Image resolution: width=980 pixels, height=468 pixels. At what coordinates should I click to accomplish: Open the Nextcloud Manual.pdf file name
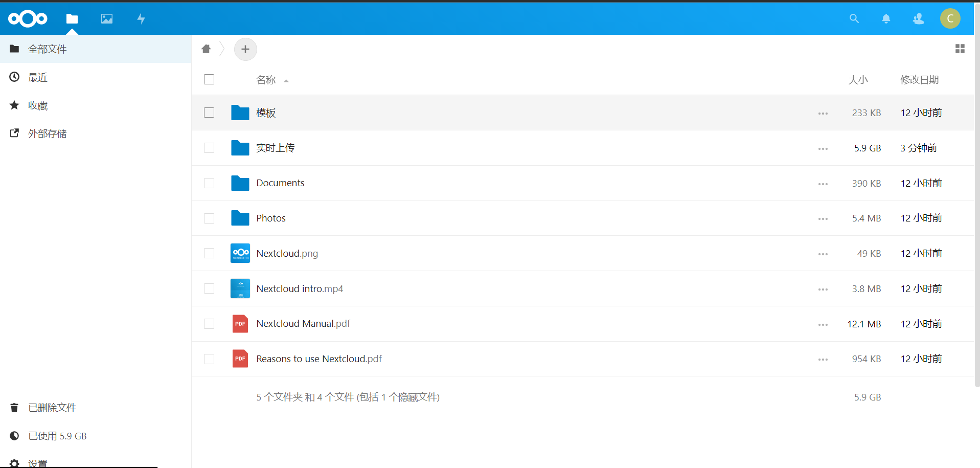pyautogui.click(x=303, y=324)
